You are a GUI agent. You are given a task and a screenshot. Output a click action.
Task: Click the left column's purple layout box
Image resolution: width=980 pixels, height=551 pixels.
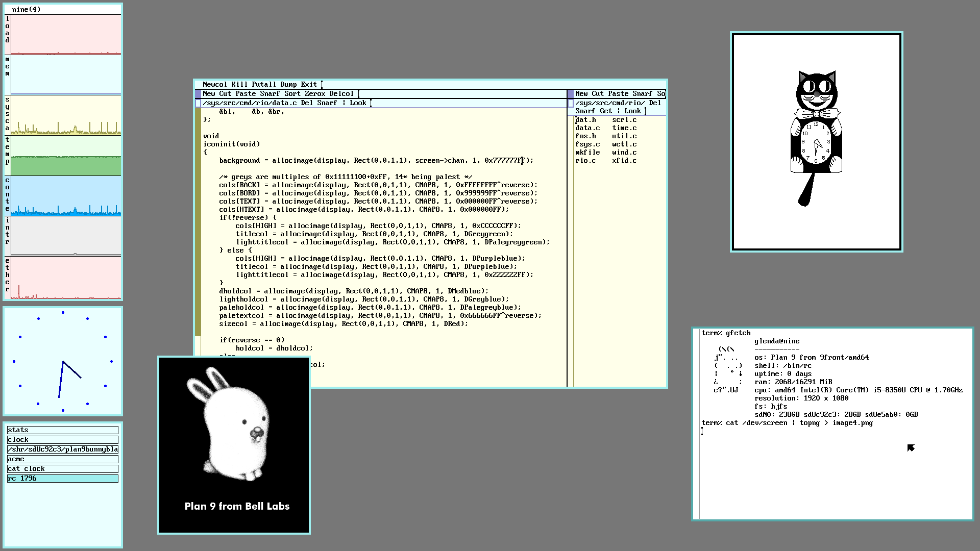pyautogui.click(x=198, y=94)
